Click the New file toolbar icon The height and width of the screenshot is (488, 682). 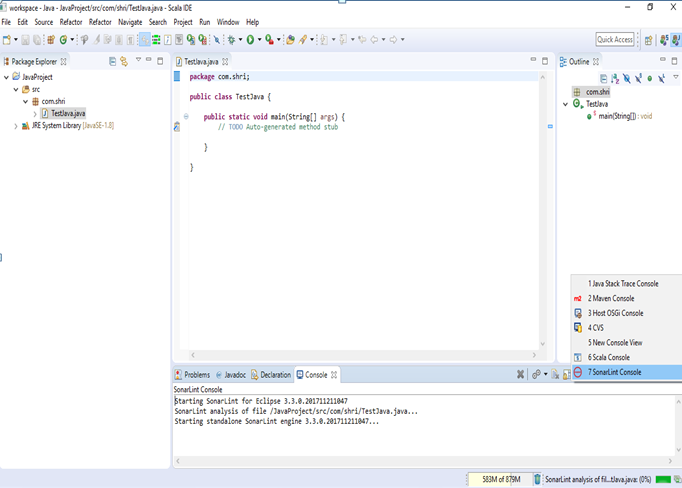8,39
